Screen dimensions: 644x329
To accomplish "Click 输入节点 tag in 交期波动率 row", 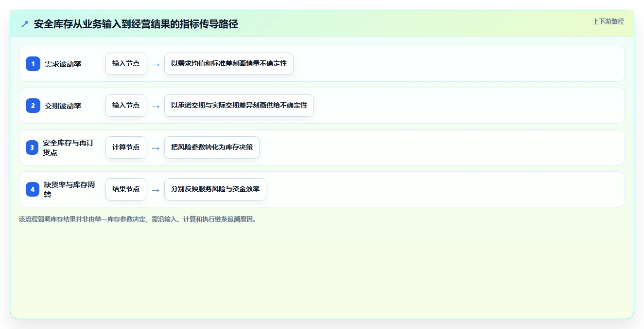I will [x=126, y=106].
